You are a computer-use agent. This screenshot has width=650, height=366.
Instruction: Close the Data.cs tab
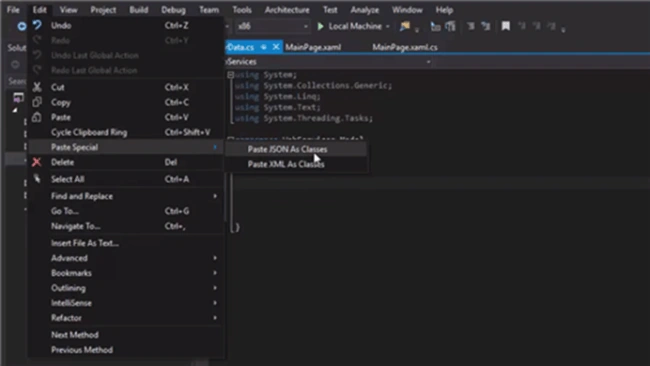[276, 47]
